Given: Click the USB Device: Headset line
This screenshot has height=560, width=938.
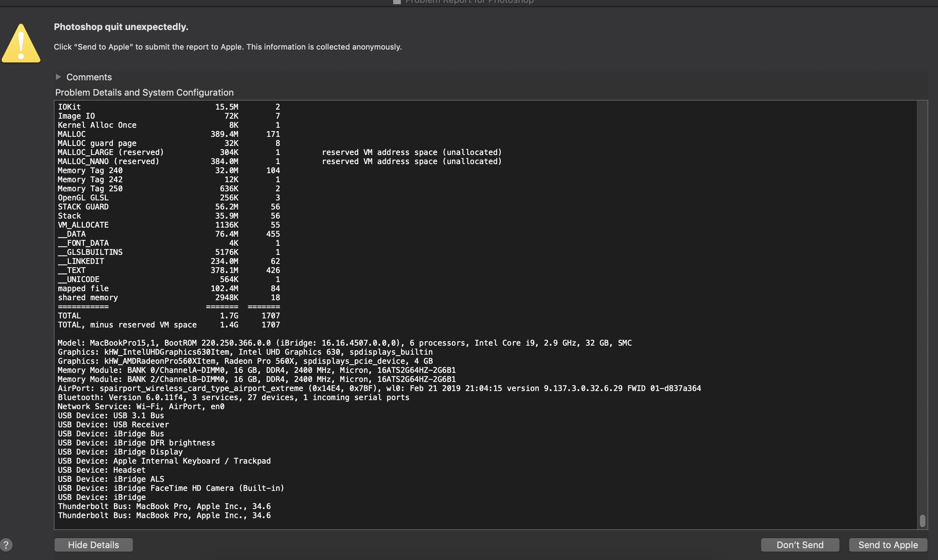Looking at the screenshot, I should [101, 470].
